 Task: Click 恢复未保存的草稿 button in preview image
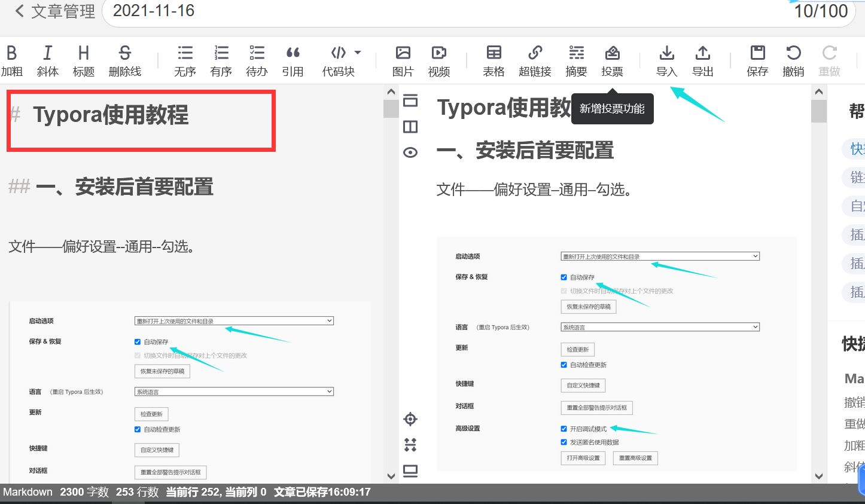[589, 307]
